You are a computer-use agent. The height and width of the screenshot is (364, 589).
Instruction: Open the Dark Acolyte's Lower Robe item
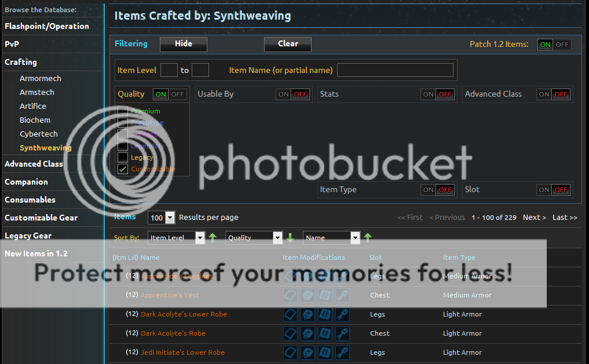[x=184, y=314]
